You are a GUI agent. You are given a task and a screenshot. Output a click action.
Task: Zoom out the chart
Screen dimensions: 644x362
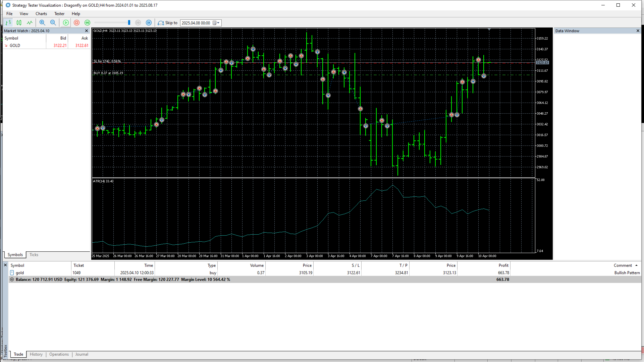click(53, 23)
